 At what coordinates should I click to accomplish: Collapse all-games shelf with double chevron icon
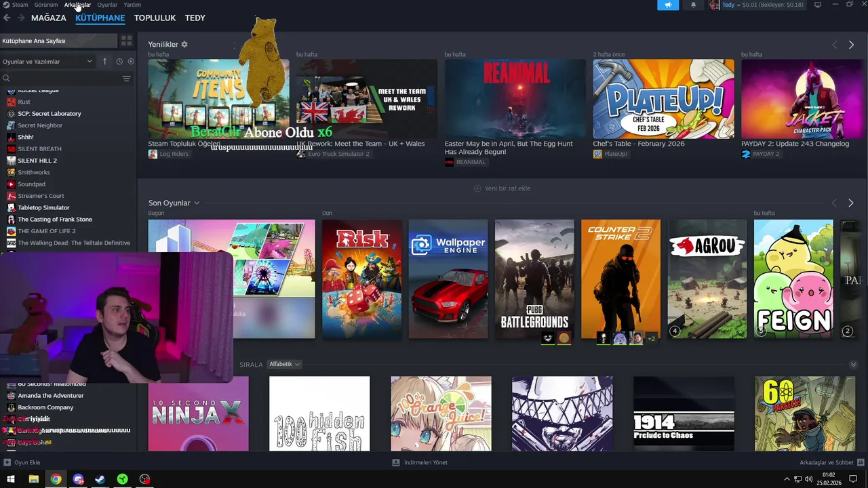pyautogui.click(x=853, y=365)
